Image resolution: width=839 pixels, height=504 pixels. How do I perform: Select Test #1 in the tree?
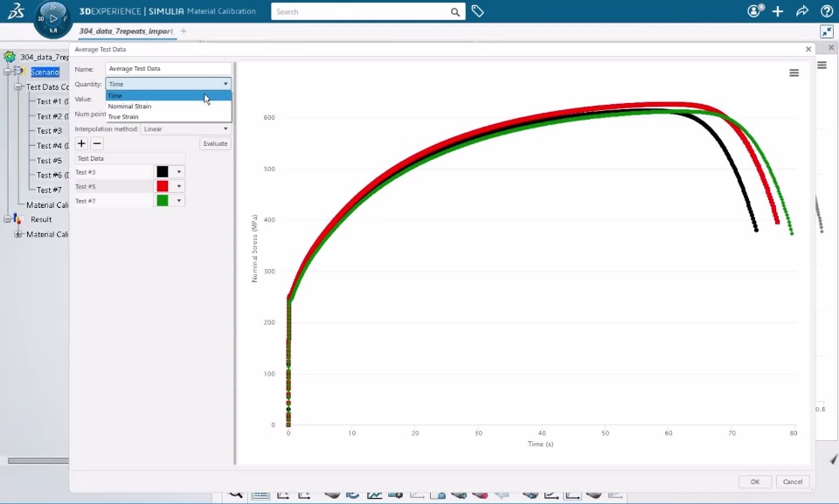(x=52, y=101)
